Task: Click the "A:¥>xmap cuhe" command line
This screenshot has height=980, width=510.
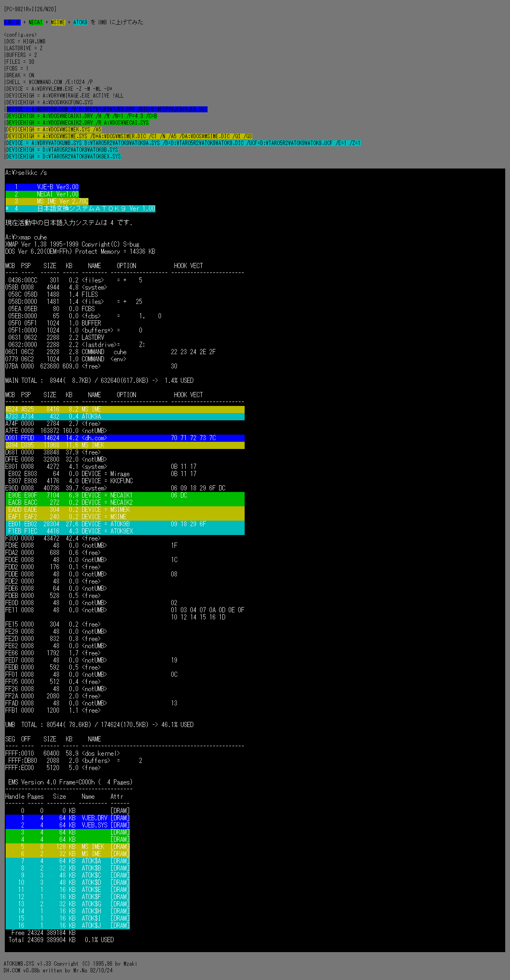Action: [26, 237]
